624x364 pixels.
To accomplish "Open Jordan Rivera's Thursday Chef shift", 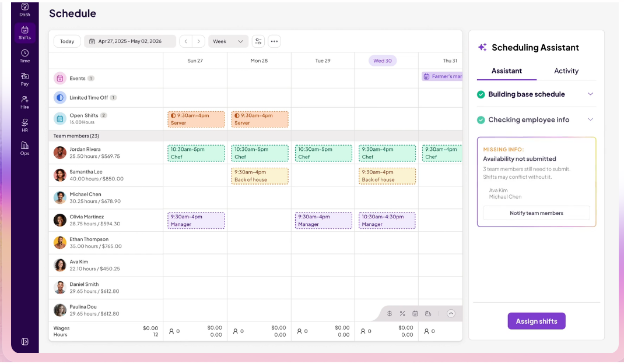I will click(442, 153).
